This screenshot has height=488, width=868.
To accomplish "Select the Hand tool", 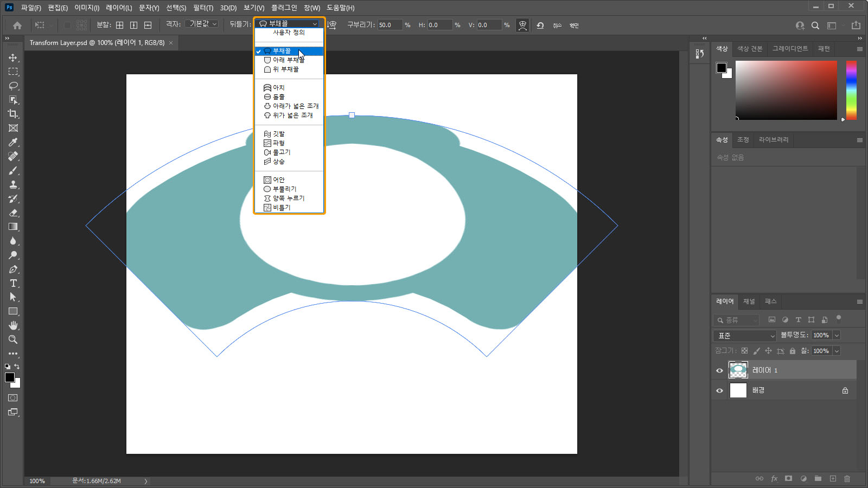I will click(13, 325).
